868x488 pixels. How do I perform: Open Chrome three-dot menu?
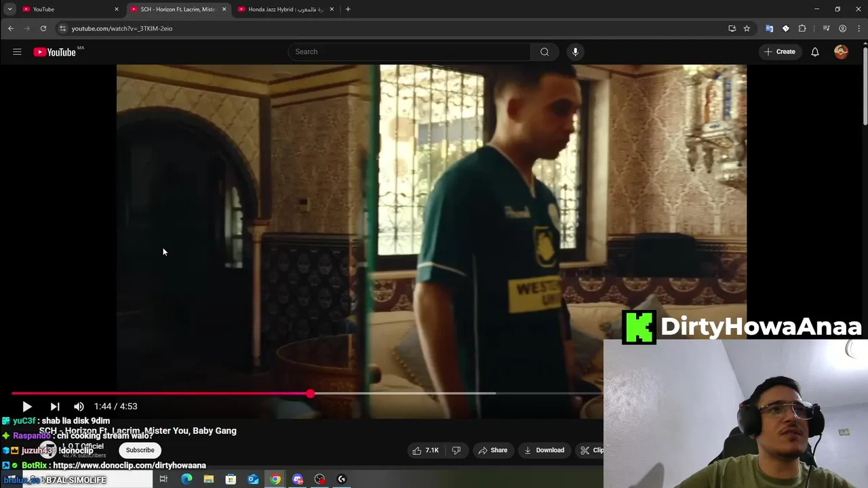[x=858, y=28]
